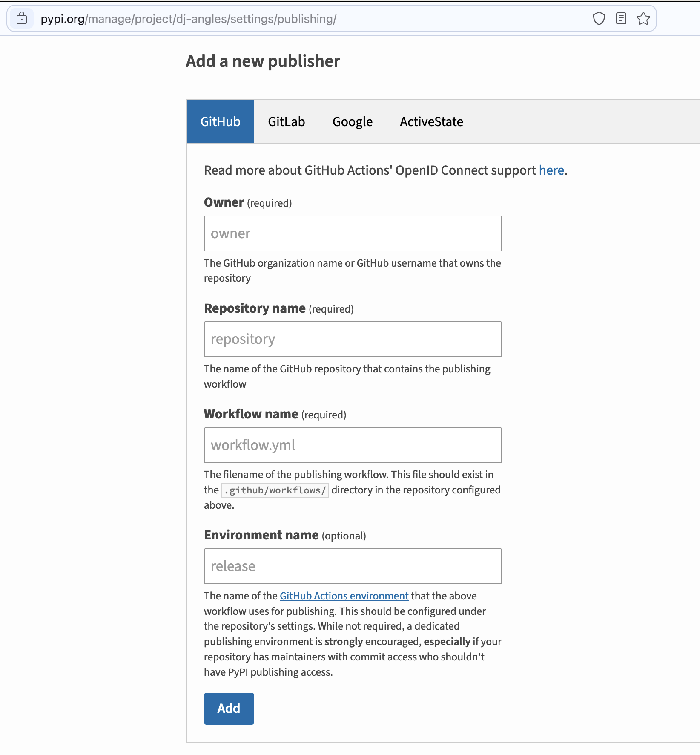
Task: Bookmark this page with the star icon
Action: point(643,19)
